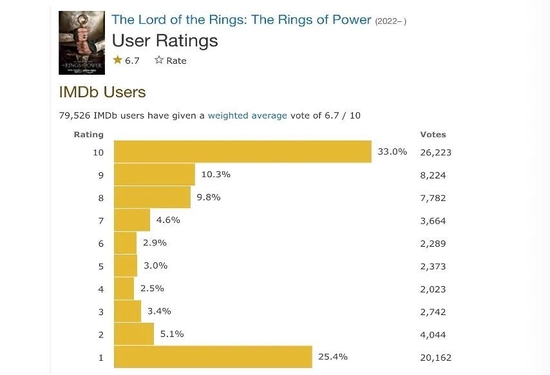550x375 pixels.
Task: Open the Rings of Power poster thumbnail
Action: pos(82,43)
